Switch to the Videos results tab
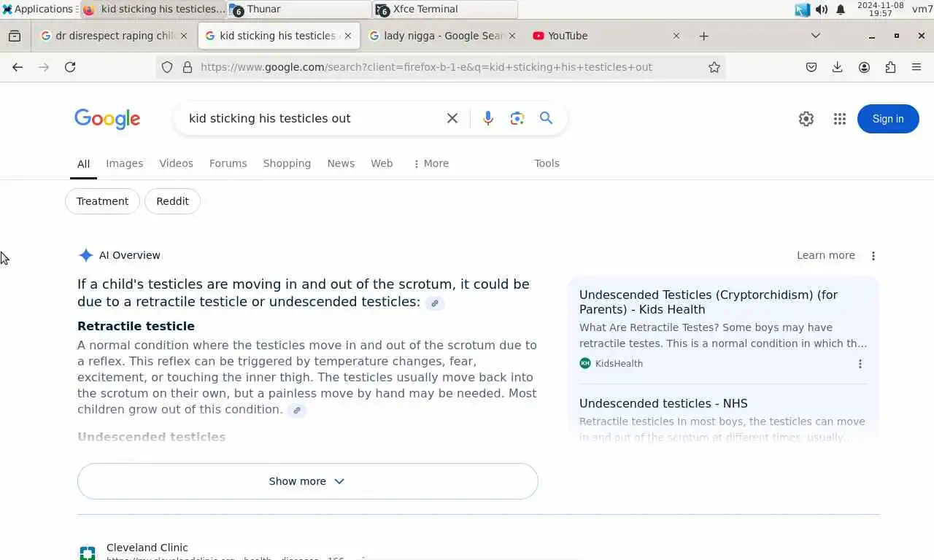934x560 pixels. (x=176, y=163)
